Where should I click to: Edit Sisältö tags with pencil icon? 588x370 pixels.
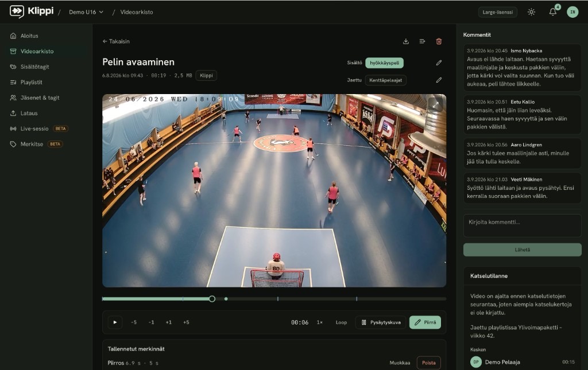tap(439, 63)
